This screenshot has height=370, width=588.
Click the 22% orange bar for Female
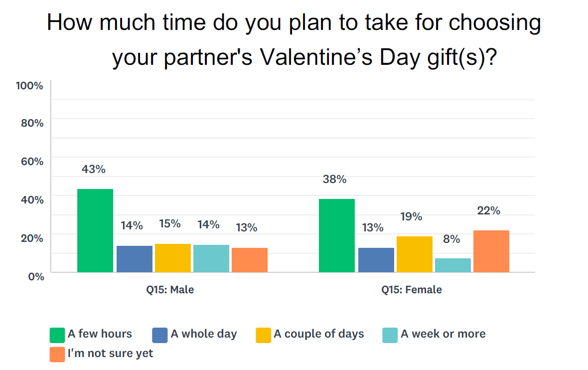click(491, 251)
